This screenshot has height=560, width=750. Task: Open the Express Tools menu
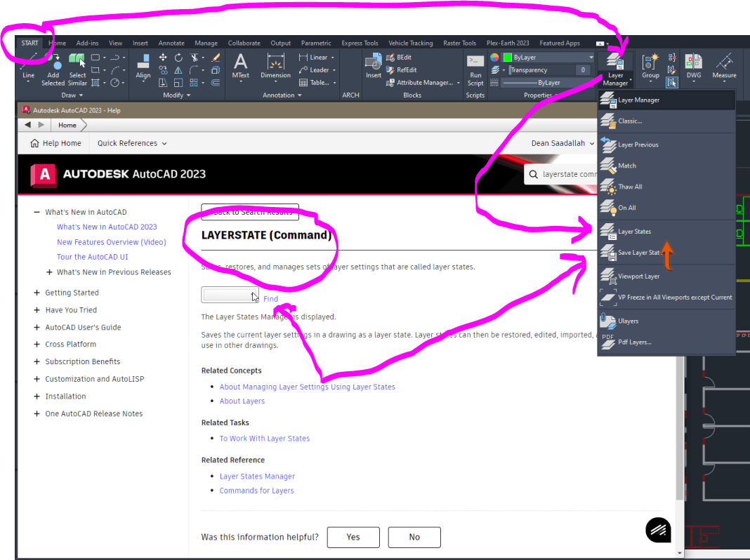pyautogui.click(x=360, y=43)
